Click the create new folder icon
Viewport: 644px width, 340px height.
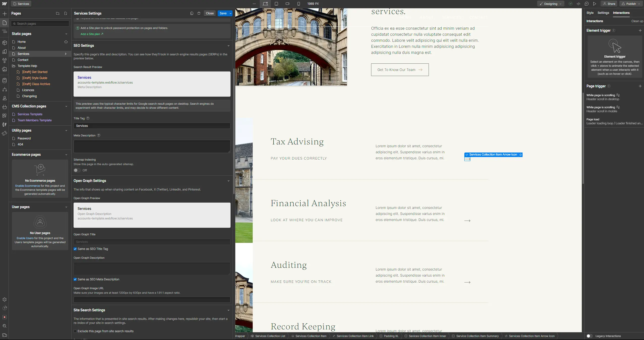click(58, 13)
